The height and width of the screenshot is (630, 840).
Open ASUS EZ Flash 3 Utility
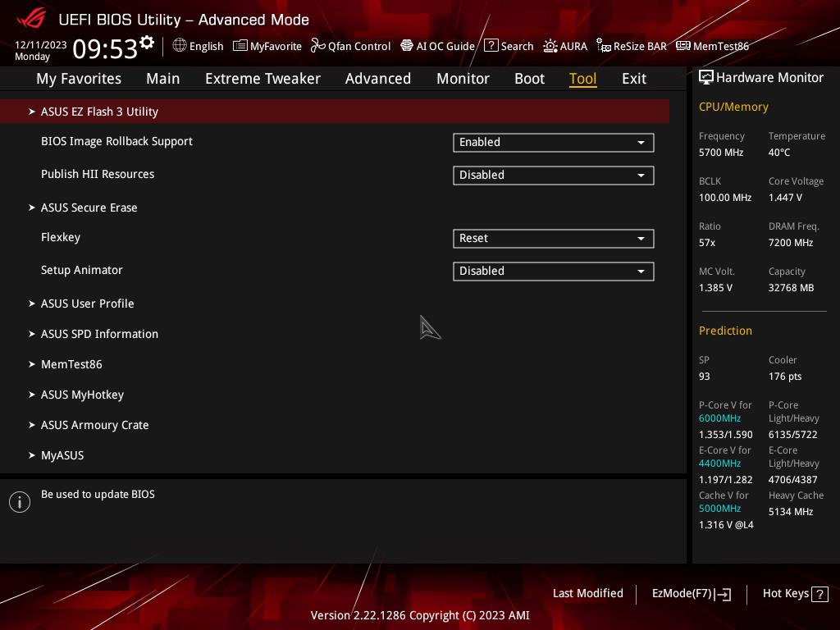point(99,112)
